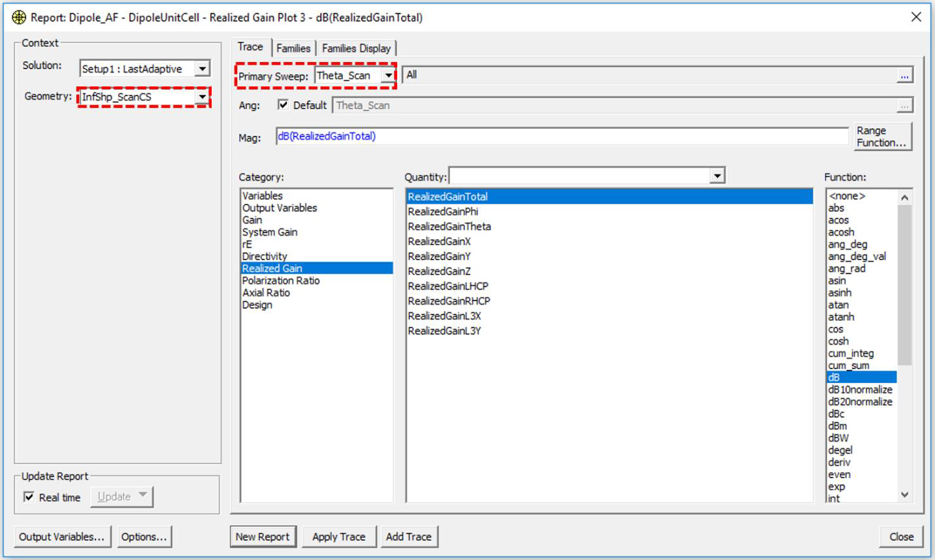Toggle the Default angle checkbox
Viewport: 935px width, 560px height.
coord(283,105)
